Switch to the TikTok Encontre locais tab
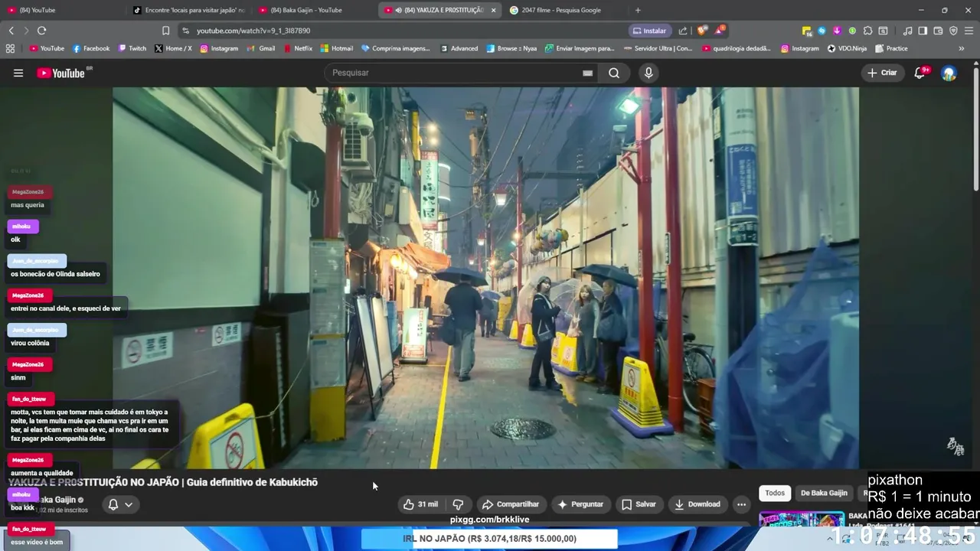The width and height of the screenshot is (980, 551). coord(188,10)
